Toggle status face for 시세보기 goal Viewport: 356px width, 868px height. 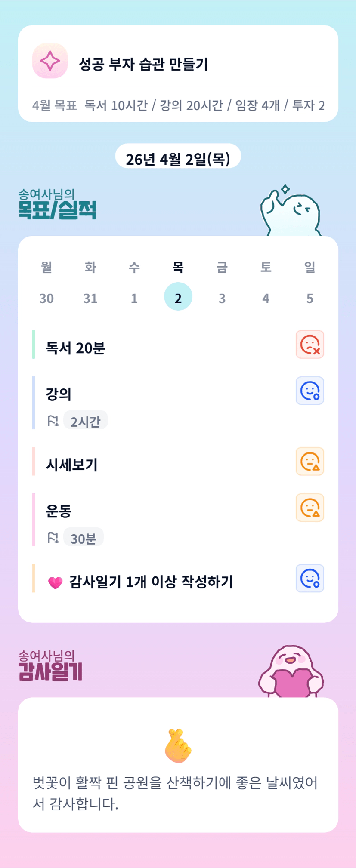coord(310,462)
